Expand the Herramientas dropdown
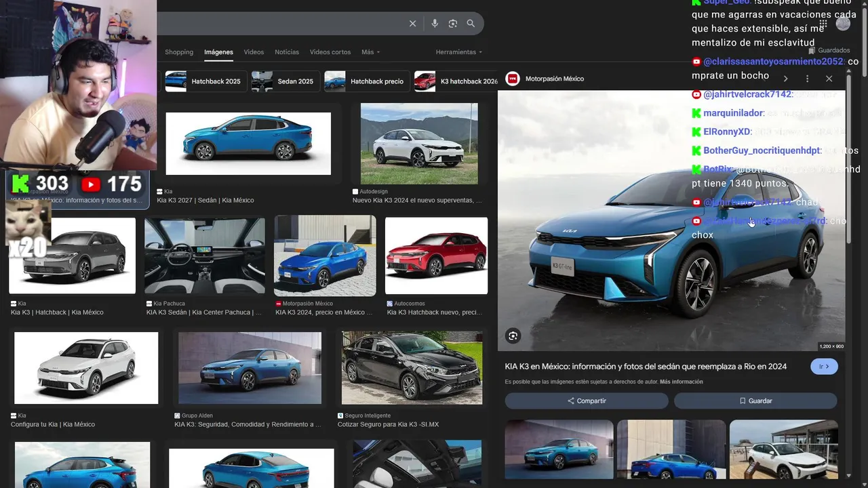Viewport: 868px width, 488px height. 459,52
